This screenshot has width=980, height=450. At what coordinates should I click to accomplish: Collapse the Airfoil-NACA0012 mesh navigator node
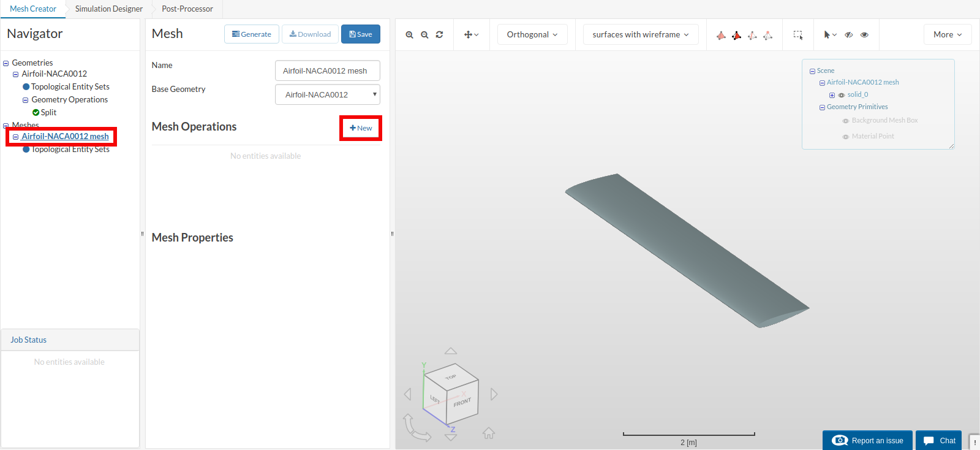[x=16, y=137]
